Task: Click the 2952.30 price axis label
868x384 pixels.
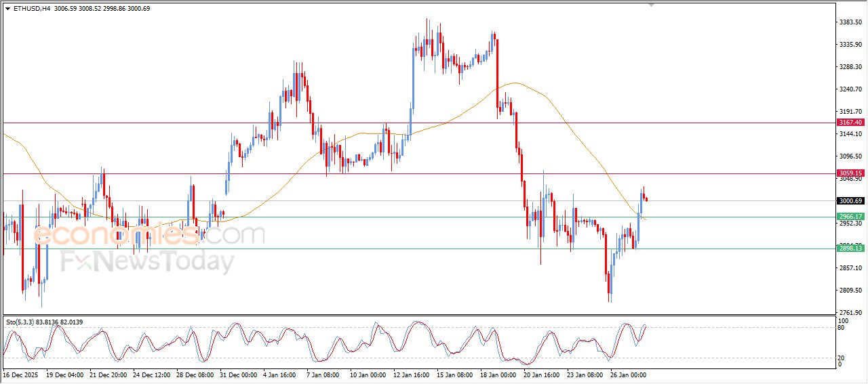Action: [850, 223]
